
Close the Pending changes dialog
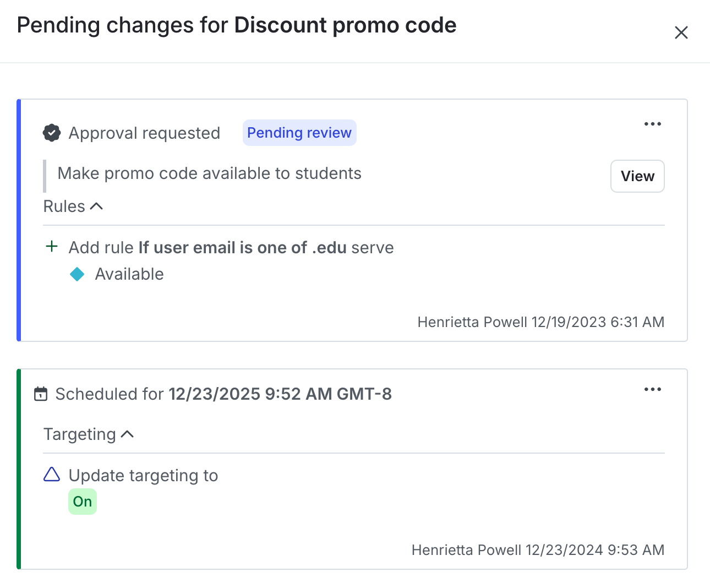[x=681, y=32]
